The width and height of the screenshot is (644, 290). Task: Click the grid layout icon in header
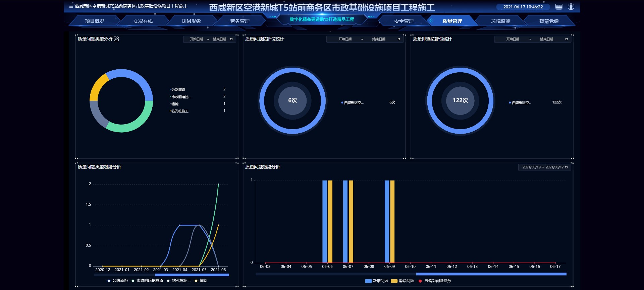(x=559, y=7)
